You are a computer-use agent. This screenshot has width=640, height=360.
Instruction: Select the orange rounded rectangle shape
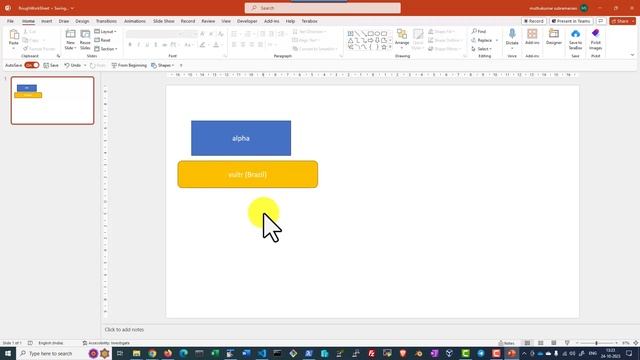point(248,174)
